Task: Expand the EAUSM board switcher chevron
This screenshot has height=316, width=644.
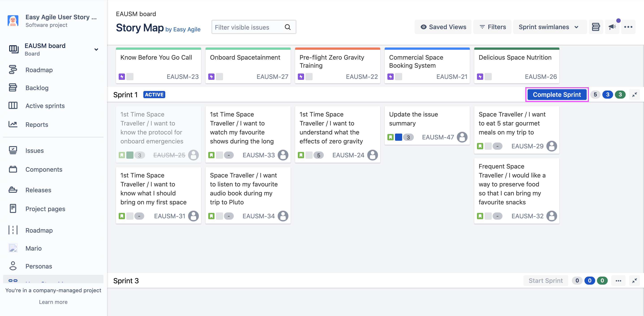Action: (x=96, y=50)
